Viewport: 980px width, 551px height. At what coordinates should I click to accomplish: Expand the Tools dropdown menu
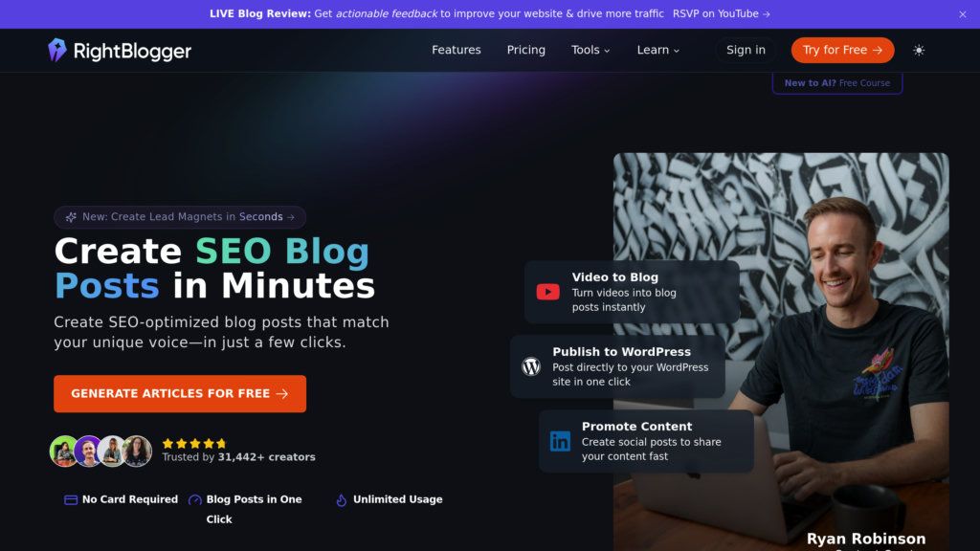590,50
